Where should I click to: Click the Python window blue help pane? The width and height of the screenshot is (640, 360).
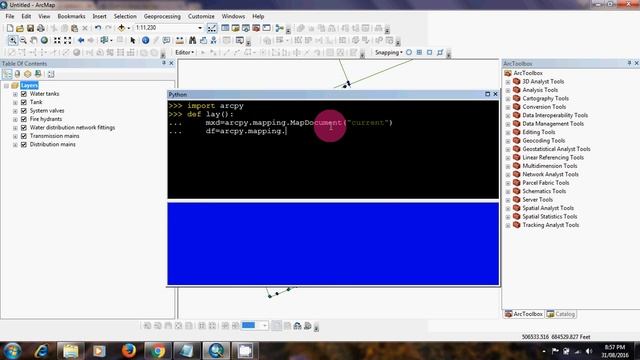[x=333, y=244]
